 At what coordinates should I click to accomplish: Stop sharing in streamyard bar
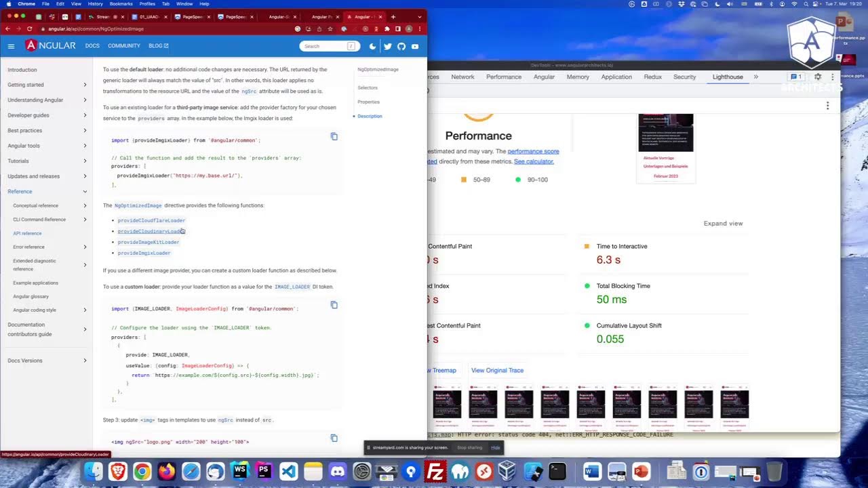point(470,447)
